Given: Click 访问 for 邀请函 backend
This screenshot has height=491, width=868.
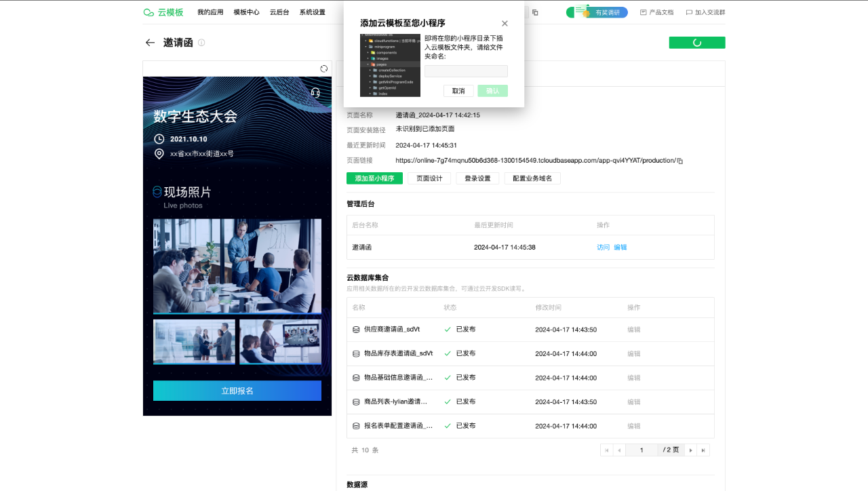Looking at the screenshot, I should pos(604,248).
